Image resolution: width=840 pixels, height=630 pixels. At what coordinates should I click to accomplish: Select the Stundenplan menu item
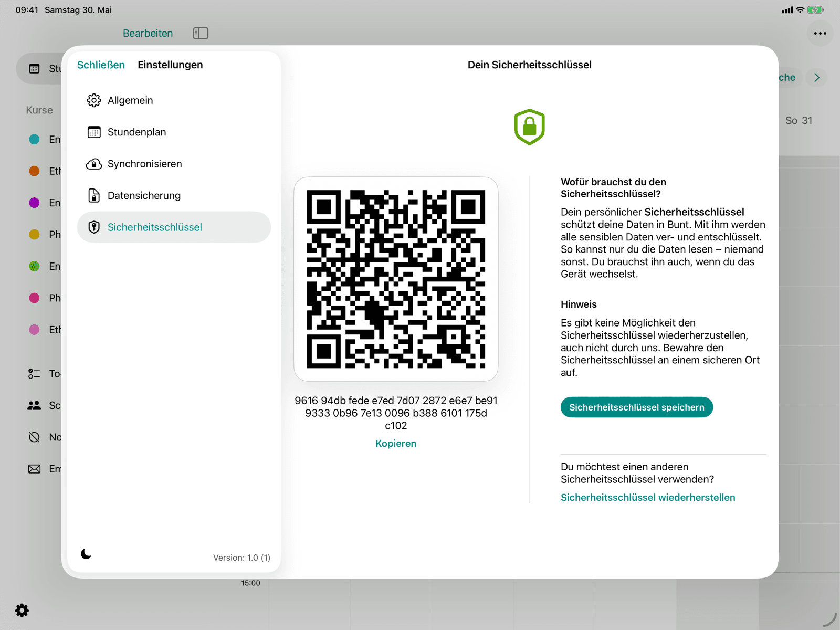[x=174, y=132]
